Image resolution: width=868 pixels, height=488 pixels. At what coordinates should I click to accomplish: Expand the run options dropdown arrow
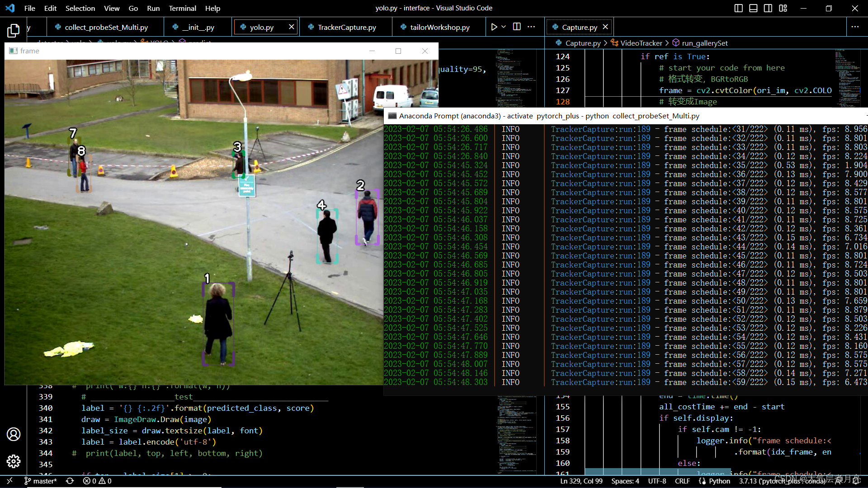coord(504,27)
